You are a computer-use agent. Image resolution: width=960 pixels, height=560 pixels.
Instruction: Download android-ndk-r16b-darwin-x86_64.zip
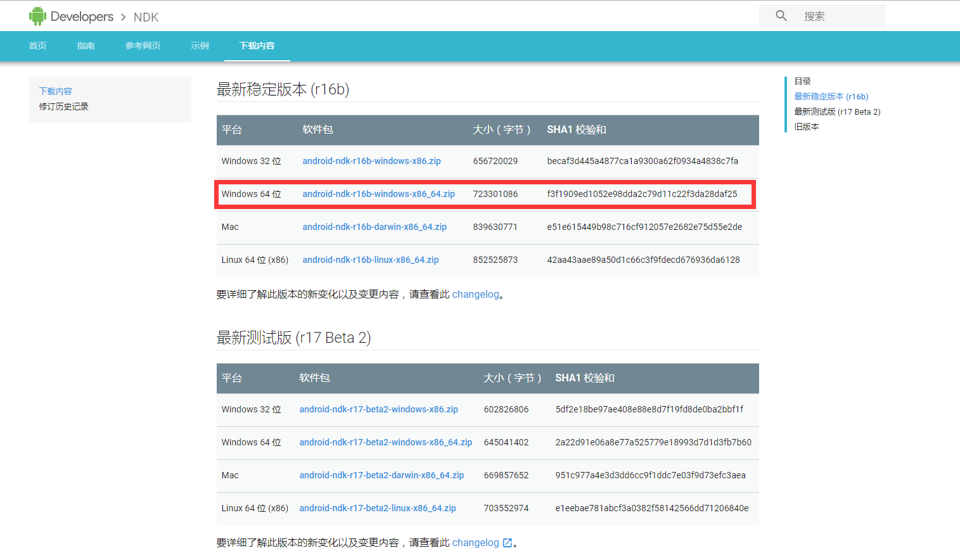[x=374, y=227]
